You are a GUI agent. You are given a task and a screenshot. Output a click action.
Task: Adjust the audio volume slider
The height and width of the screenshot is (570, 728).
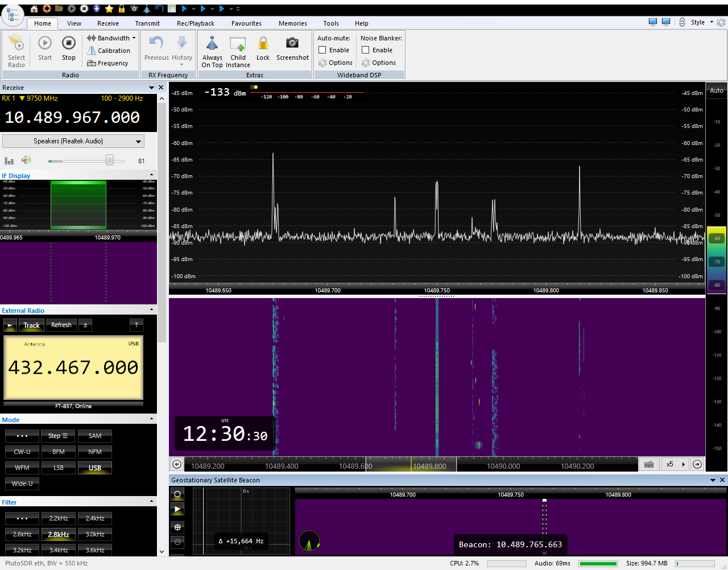109,161
